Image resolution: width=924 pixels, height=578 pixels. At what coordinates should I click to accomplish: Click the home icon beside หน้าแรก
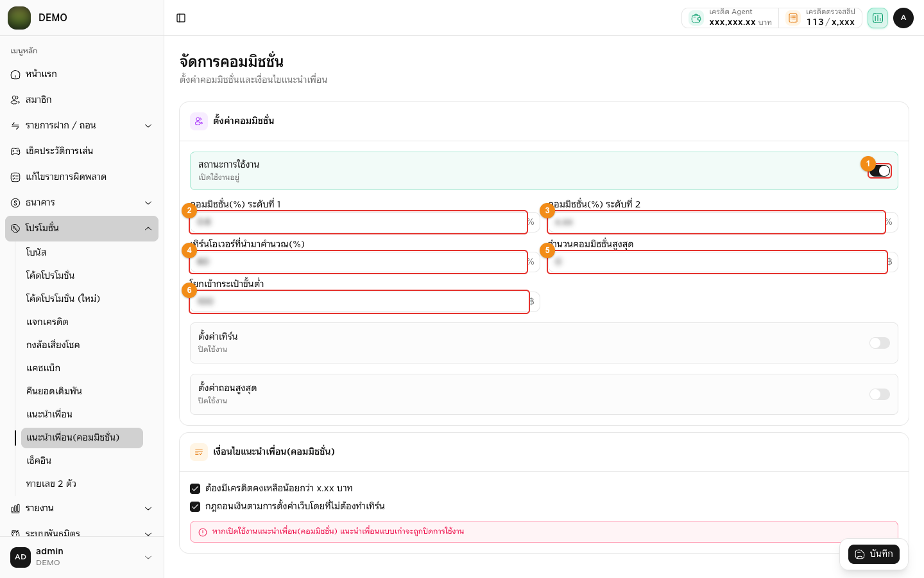[x=15, y=74]
